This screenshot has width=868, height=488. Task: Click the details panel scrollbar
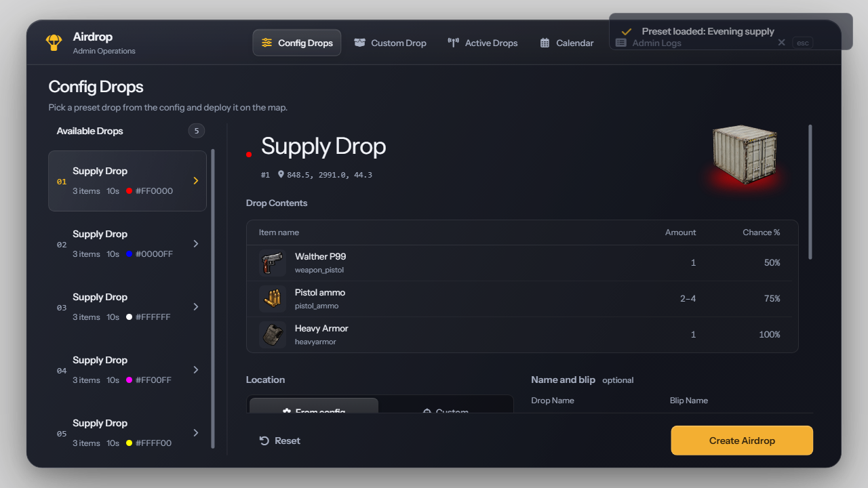[810, 192]
